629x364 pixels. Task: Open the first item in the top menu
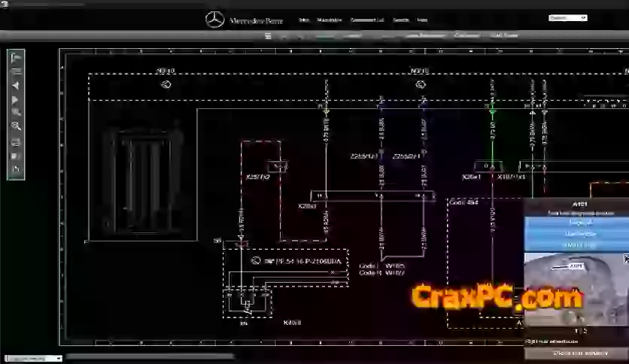(304, 20)
